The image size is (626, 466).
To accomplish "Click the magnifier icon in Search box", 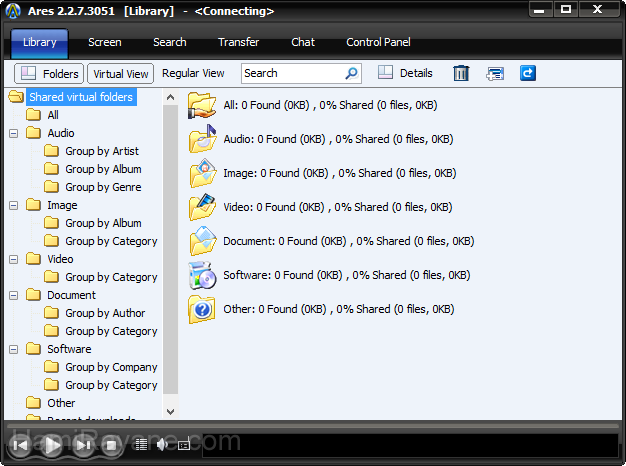I will pos(351,73).
